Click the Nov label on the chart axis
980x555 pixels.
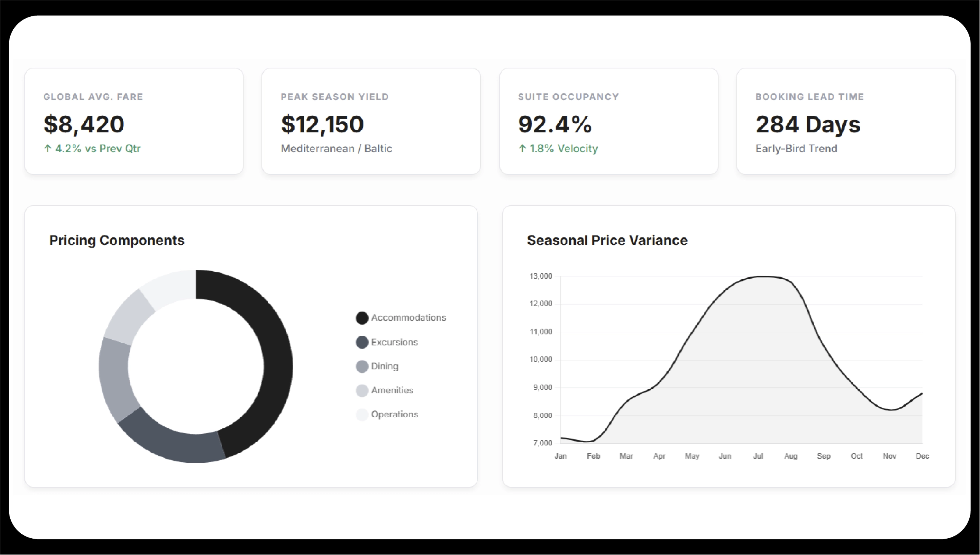click(x=889, y=456)
